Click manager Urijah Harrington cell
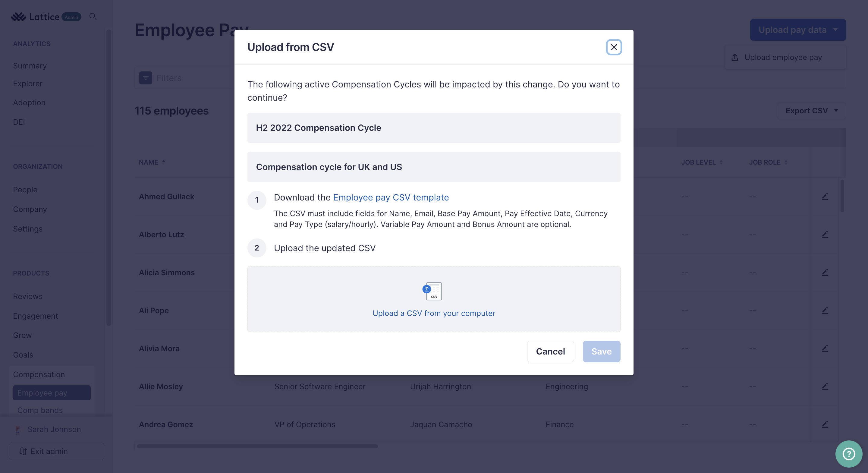This screenshot has height=473, width=868. click(440, 386)
